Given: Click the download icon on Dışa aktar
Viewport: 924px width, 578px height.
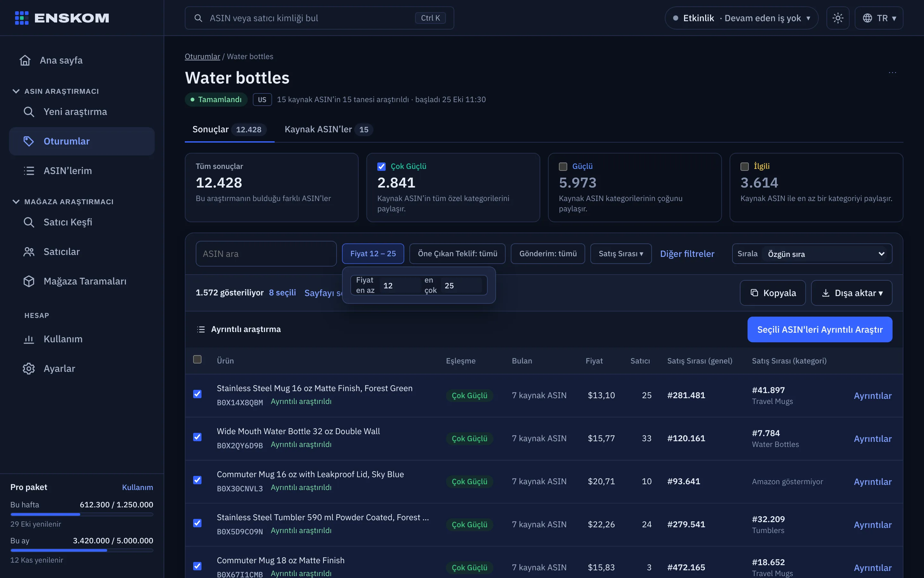Looking at the screenshot, I should [826, 293].
